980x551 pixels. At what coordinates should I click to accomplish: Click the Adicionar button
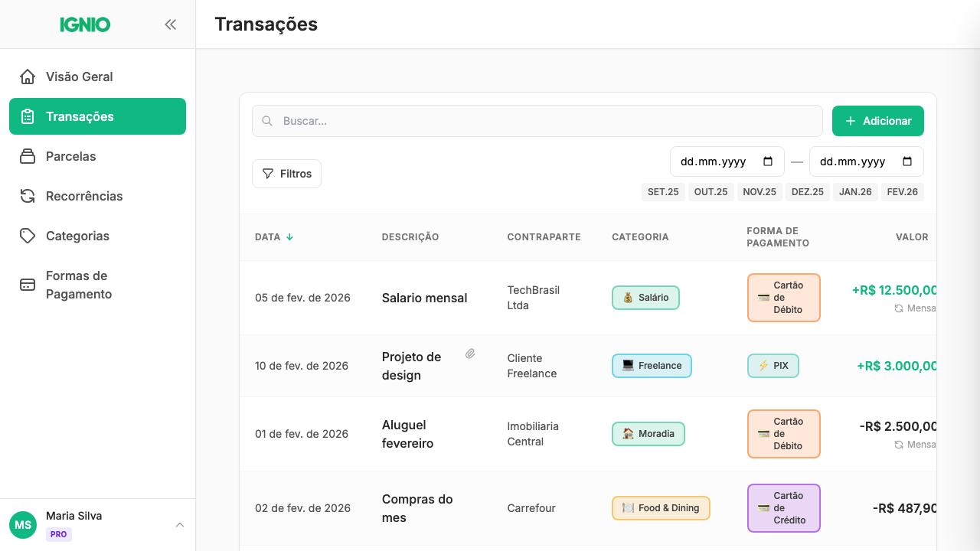[x=877, y=121]
